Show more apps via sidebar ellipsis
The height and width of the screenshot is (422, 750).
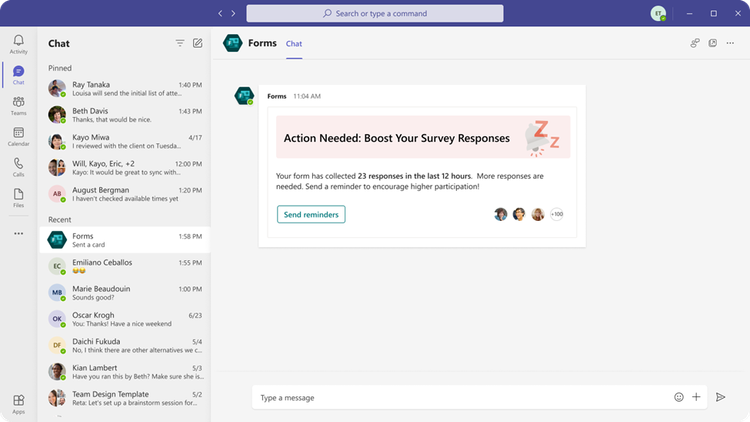point(18,233)
